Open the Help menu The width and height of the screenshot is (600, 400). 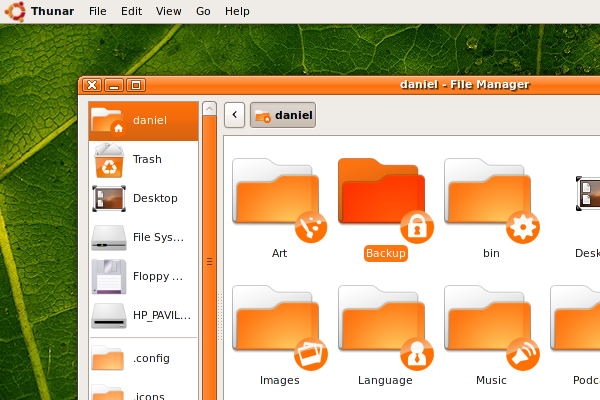(x=237, y=11)
